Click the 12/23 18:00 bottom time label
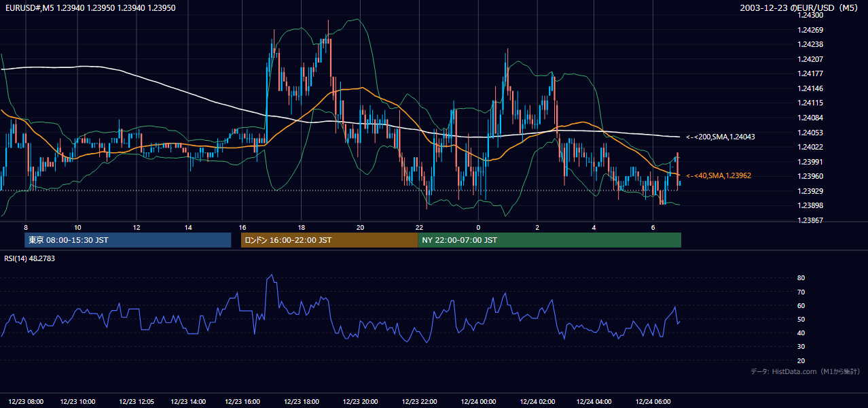 (302, 402)
